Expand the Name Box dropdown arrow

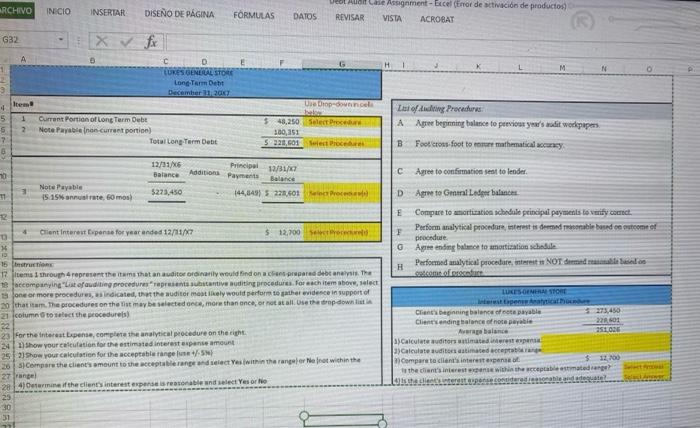pos(61,40)
